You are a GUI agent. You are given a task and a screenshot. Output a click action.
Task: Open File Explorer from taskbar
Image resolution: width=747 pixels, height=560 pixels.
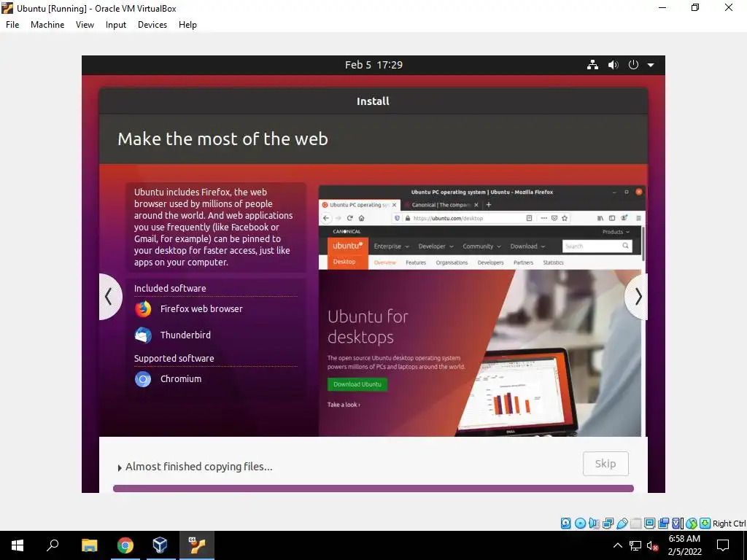[x=89, y=545]
